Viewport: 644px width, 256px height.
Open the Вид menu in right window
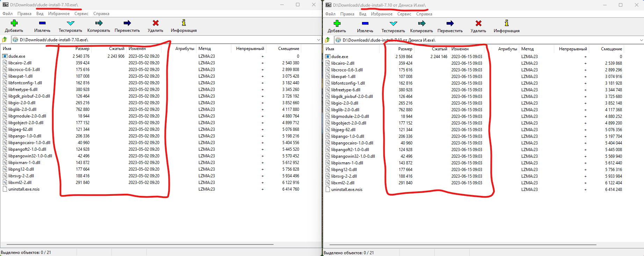point(363,14)
